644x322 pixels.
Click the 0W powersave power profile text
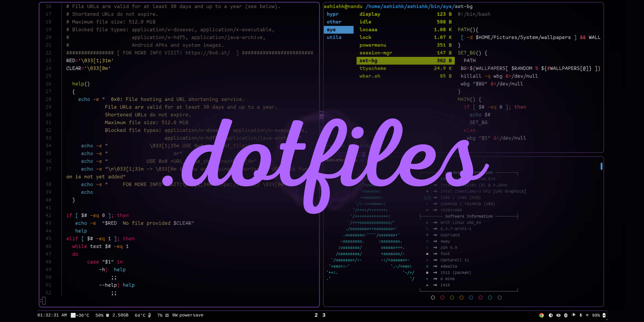point(188,315)
